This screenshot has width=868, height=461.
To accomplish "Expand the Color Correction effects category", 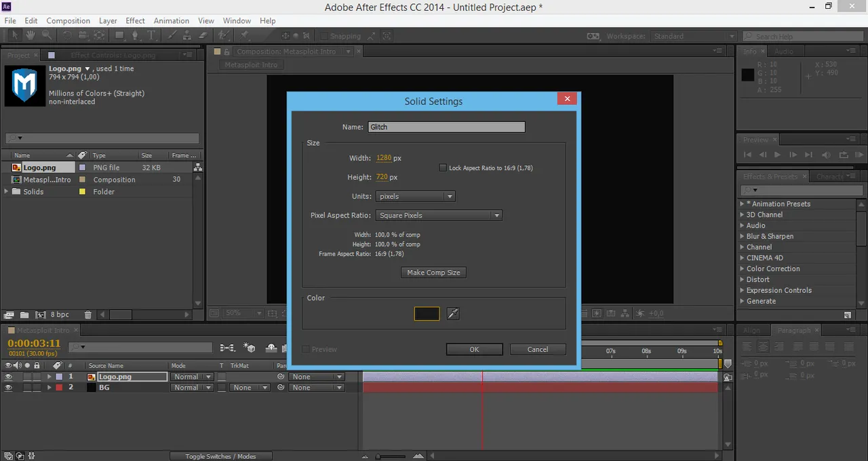I will [x=741, y=268].
